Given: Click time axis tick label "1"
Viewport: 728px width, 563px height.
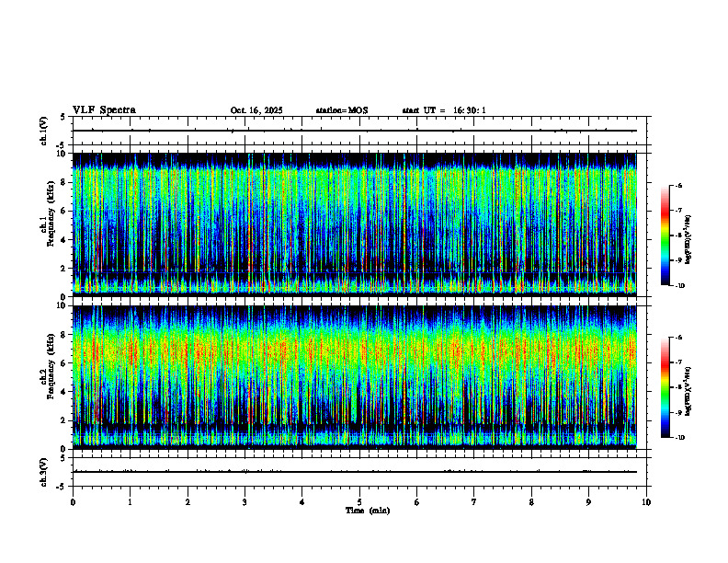Looking at the screenshot, I should [x=130, y=502].
